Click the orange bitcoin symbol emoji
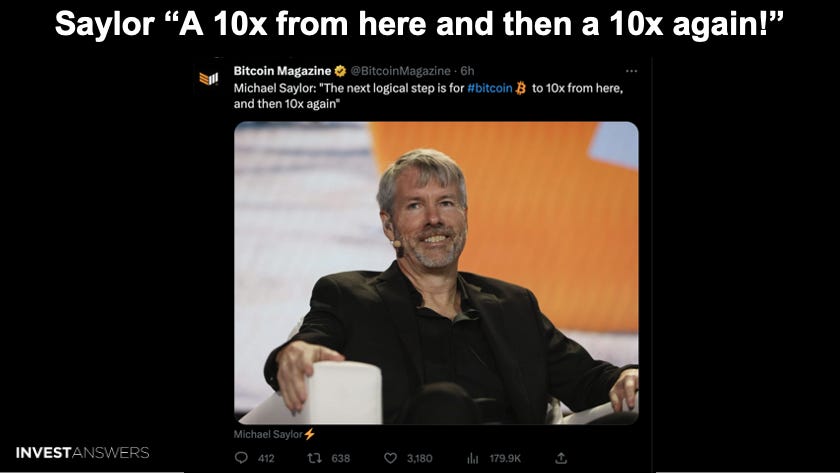 tap(520, 88)
